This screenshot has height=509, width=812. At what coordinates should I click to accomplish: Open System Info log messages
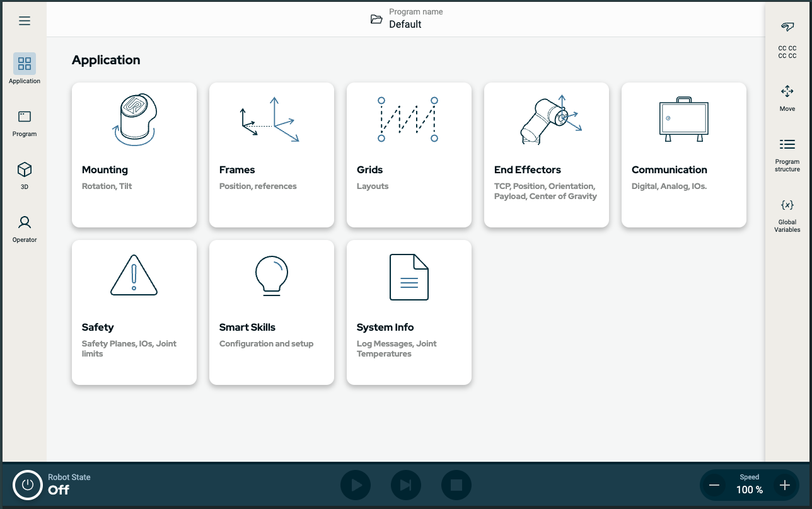409,312
